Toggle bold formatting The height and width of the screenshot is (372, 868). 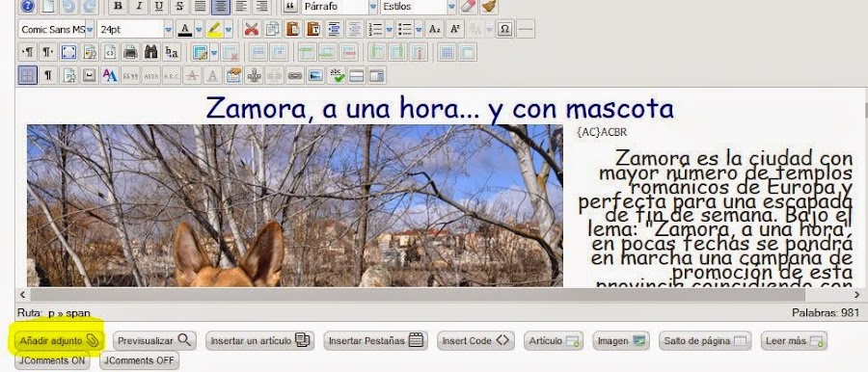tap(118, 6)
